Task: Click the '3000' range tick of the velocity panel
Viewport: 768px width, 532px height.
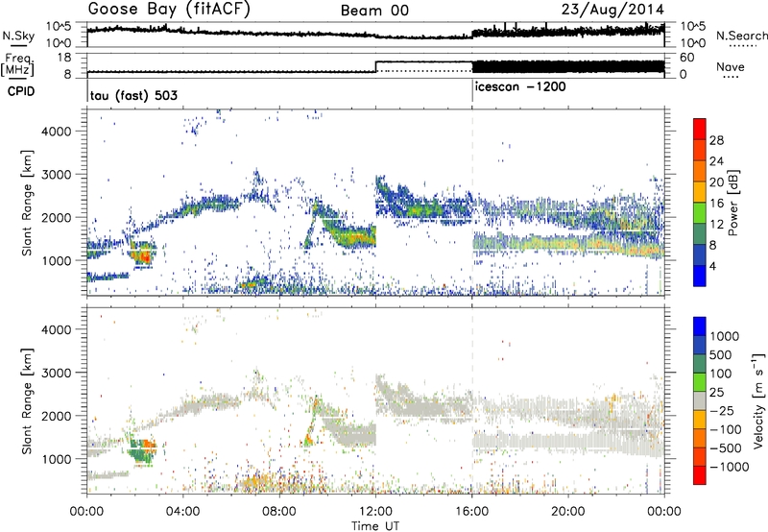Action: pos(57,373)
